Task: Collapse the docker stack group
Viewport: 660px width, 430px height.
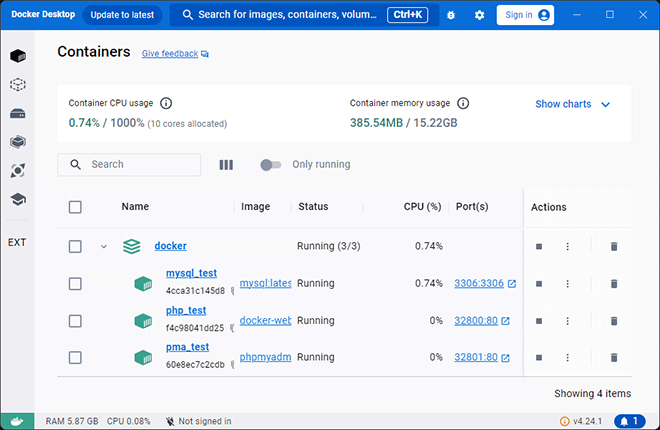Action: [104, 247]
